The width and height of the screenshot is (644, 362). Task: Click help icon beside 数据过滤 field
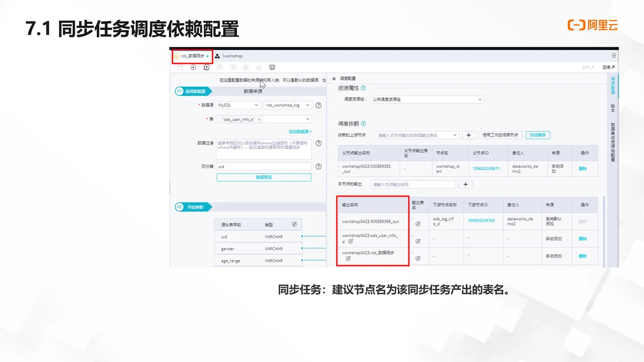click(318, 143)
